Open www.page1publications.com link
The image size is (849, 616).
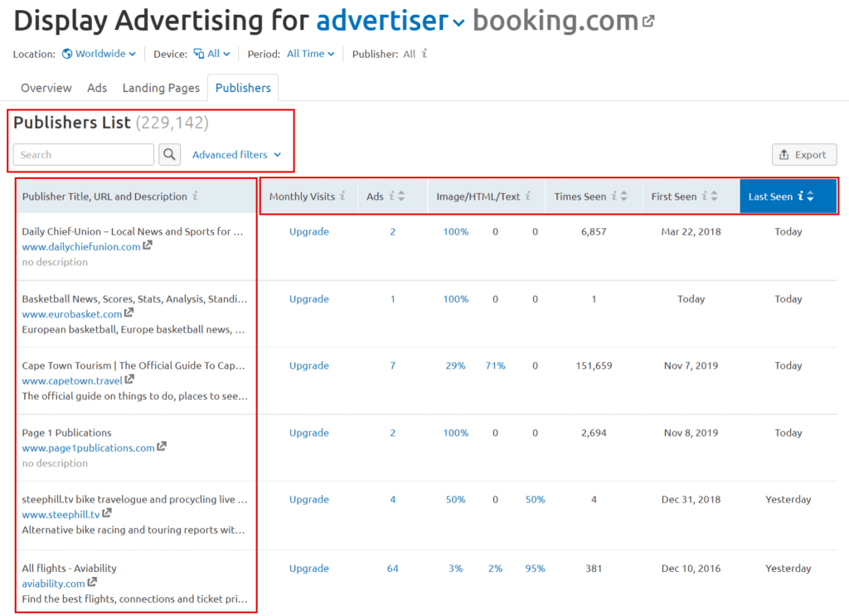click(x=88, y=449)
